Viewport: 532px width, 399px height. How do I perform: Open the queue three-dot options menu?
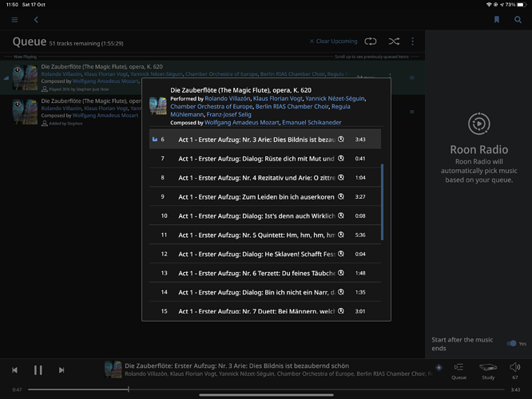pyautogui.click(x=412, y=41)
